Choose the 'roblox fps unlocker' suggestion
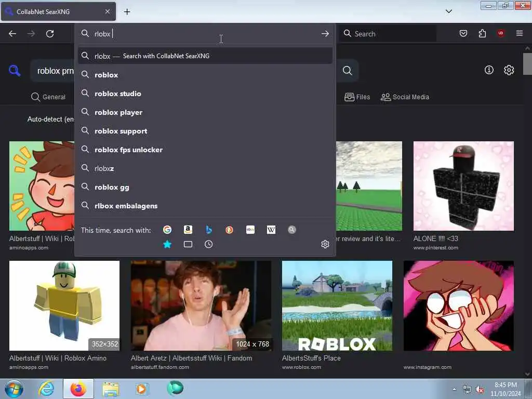The width and height of the screenshot is (532, 399). click(205, 149)
